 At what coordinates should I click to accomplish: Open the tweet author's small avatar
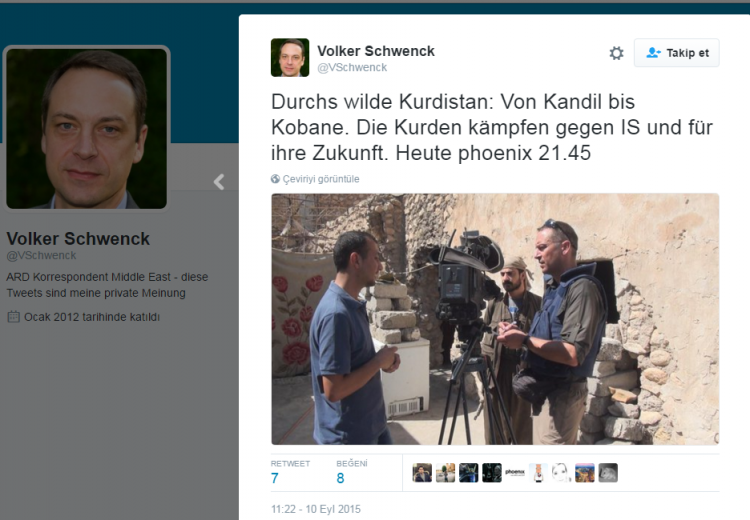point(290,57)
